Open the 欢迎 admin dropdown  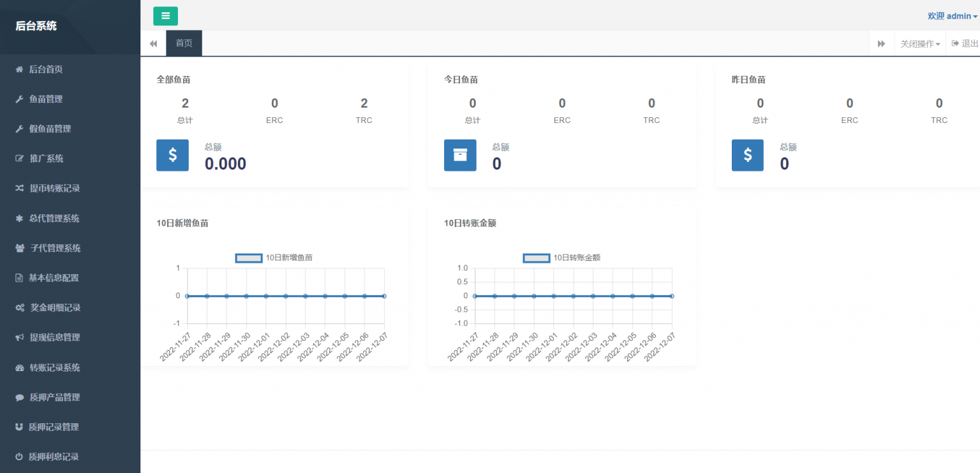(953, 16)
